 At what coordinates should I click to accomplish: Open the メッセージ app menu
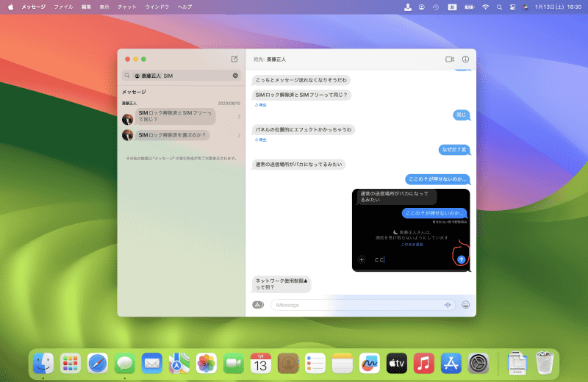[33, 7]
